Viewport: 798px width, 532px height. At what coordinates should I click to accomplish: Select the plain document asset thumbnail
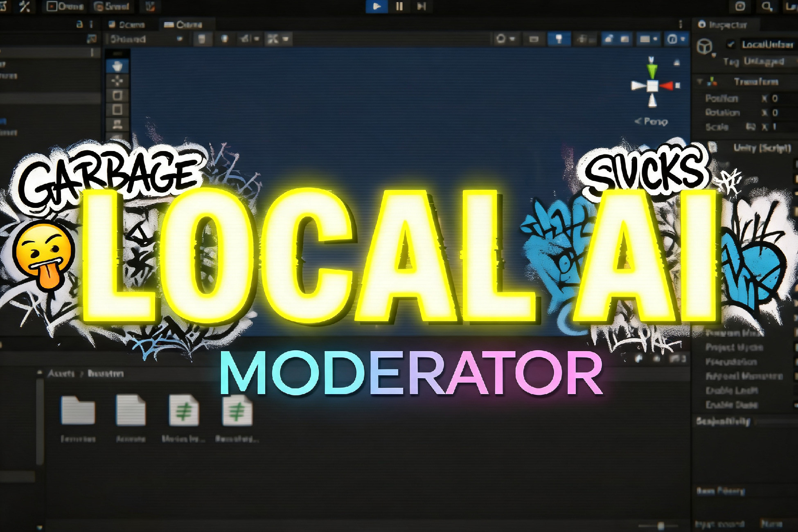131,410
